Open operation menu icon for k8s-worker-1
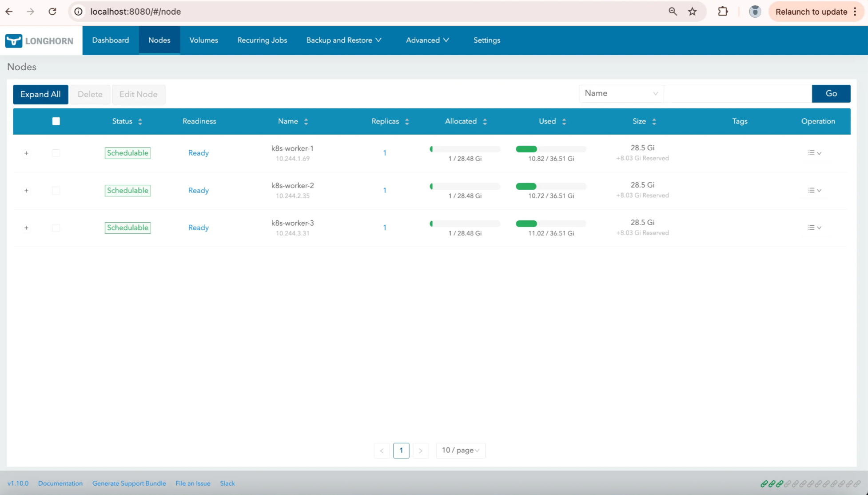Viewport: 868px width, 495px height. 814,153
